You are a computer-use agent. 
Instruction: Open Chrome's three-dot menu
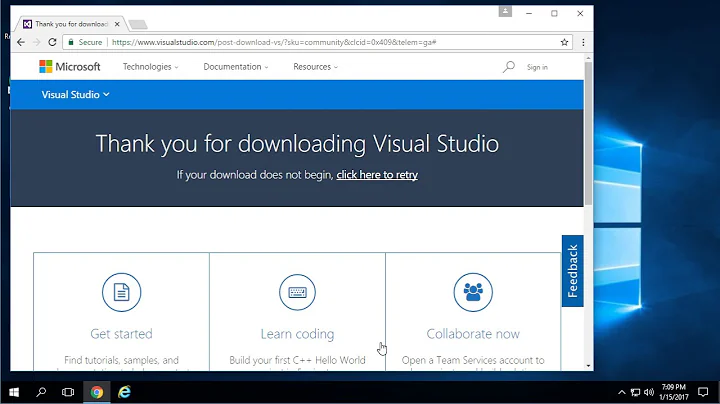tap(583, 42)
